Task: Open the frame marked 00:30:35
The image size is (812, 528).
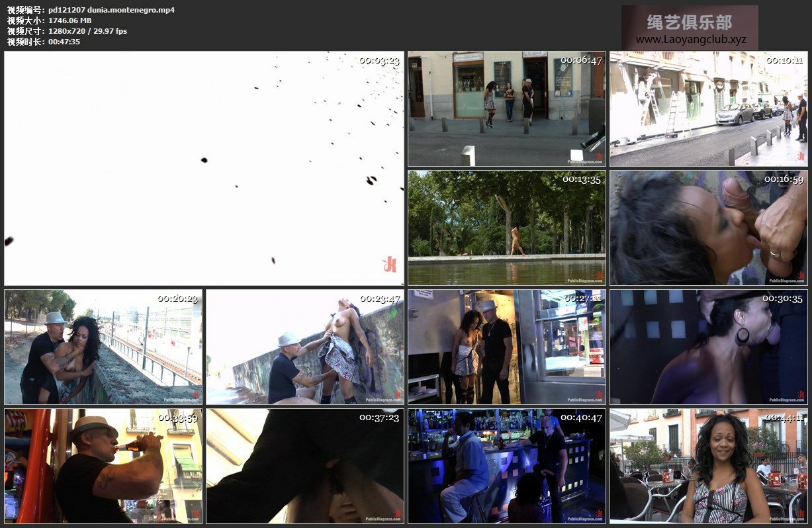Action: (708, 347)
